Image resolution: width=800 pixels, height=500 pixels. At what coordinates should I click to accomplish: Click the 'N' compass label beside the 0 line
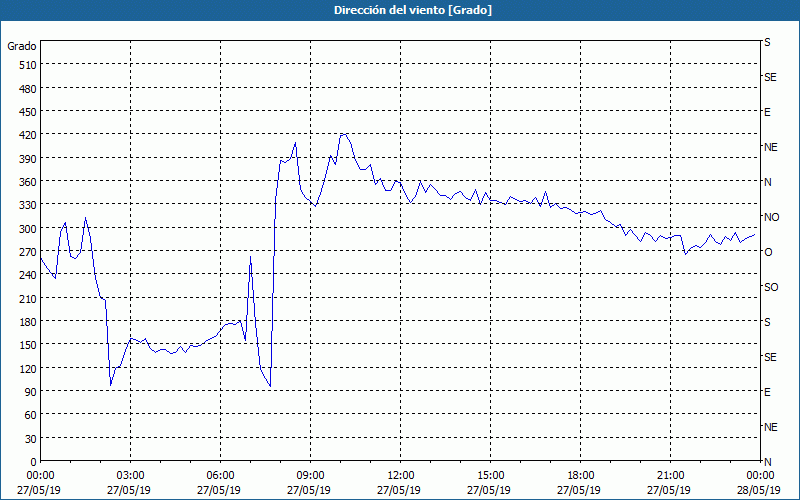(x=767, y=462)
